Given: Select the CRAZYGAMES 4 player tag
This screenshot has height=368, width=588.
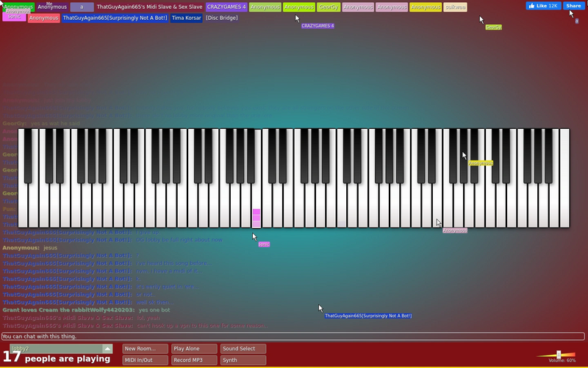Looking at the screenshot, I should pyautogui.click(x=226, y=7).
